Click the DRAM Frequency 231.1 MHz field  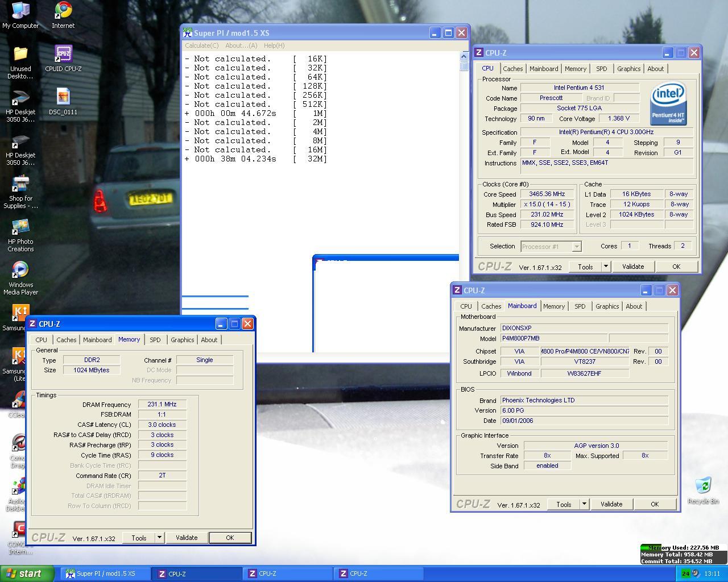tap(162, 404)
